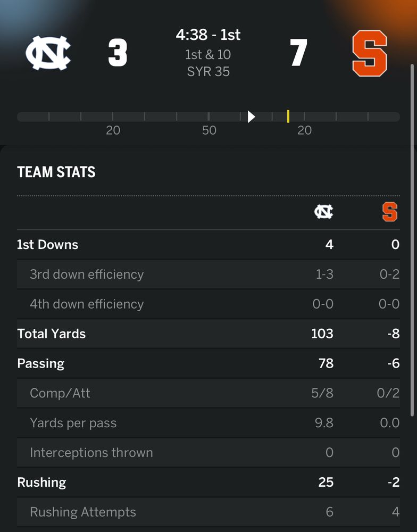Select the 1st Downs row
417x532 pixels.
(x=208, y=245)
